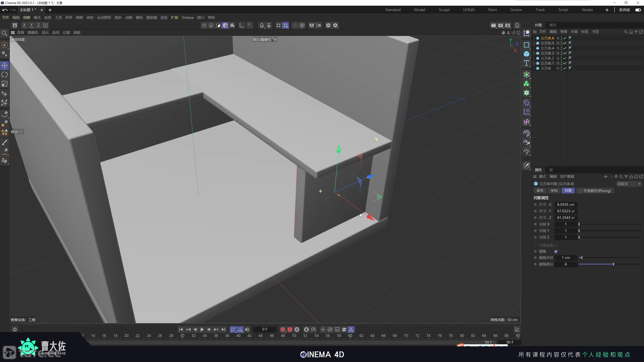This screenshot has width=644, height=362.
Task: Click the Play Forwards button
Action: click(202, 329)
